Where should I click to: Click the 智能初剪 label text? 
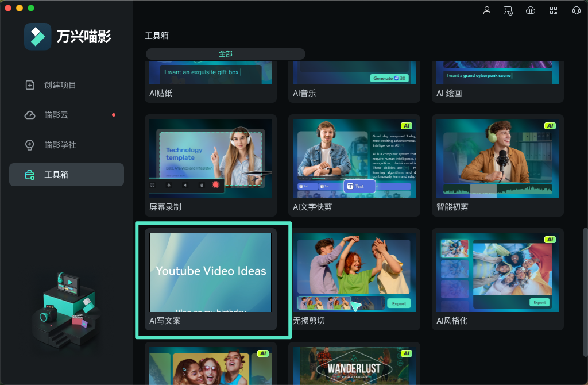pyautogui.click(x=452, y=207)
